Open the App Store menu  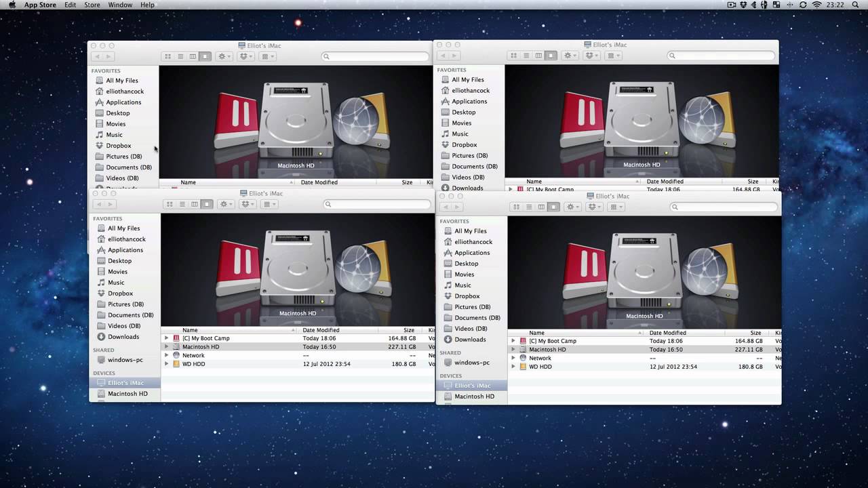pos(40,5)
